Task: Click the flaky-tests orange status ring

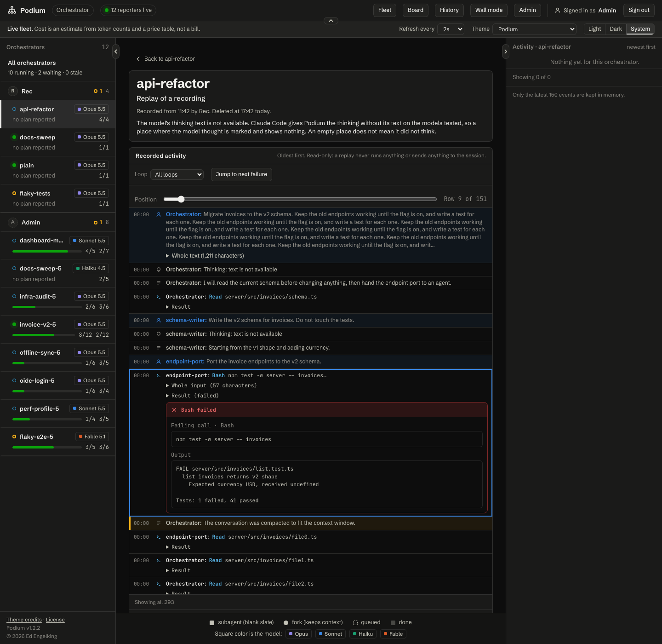Action: coord(14,193)
